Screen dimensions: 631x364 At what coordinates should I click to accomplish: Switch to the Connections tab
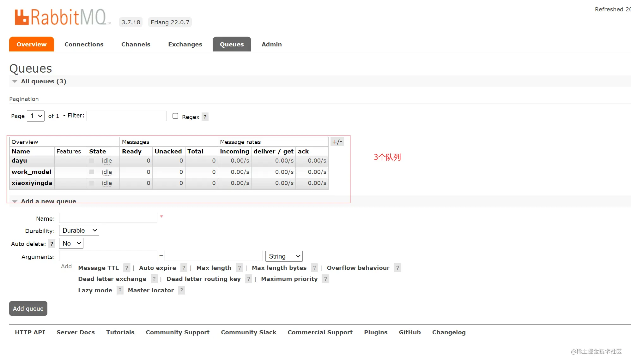(x=84, y=44)
